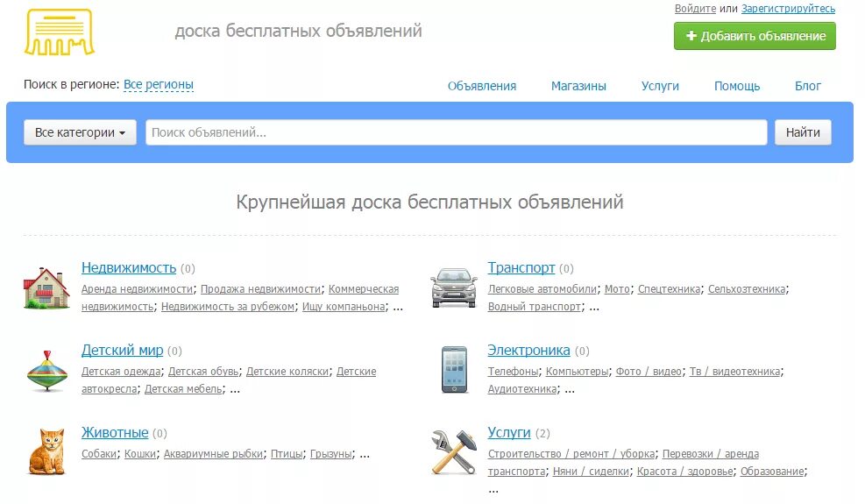Select the Образование subcategory

pyautogui.click(x=772, y=472)
